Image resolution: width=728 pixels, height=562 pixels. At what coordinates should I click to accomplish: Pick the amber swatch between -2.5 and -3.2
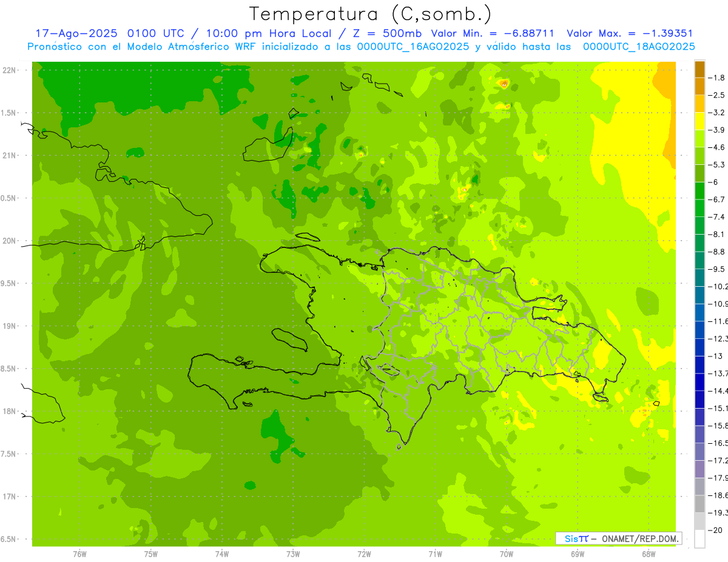tap(699, 104)
